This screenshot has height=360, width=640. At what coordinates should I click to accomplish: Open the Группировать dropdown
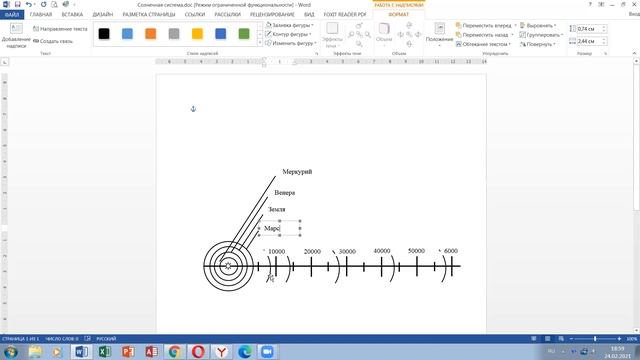(541, 35)
